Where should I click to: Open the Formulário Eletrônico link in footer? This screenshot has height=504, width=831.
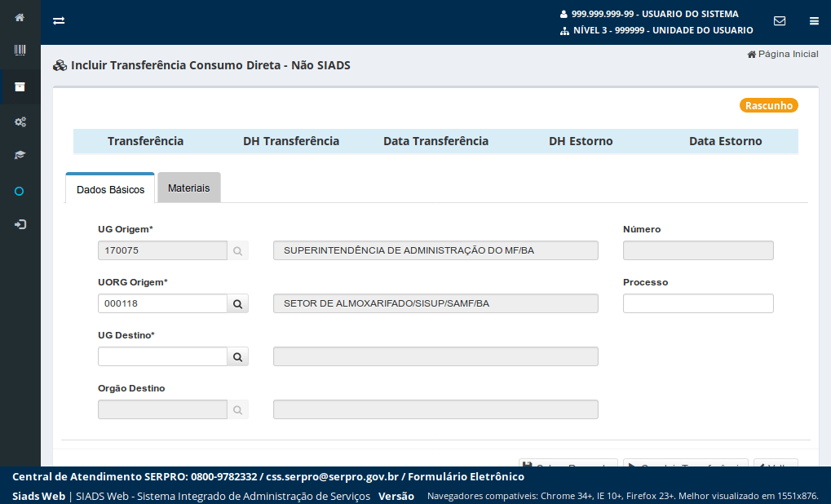coord(466,476)
